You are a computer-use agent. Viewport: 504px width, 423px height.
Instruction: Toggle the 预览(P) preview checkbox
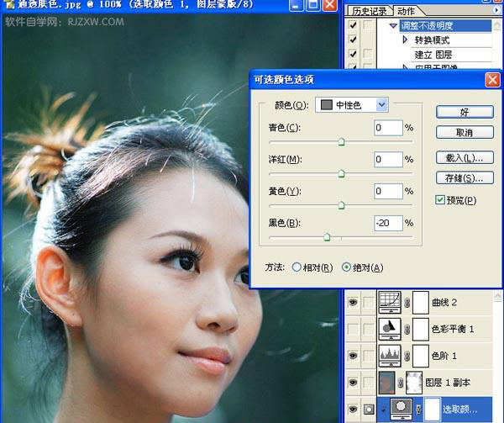point(440,200)
